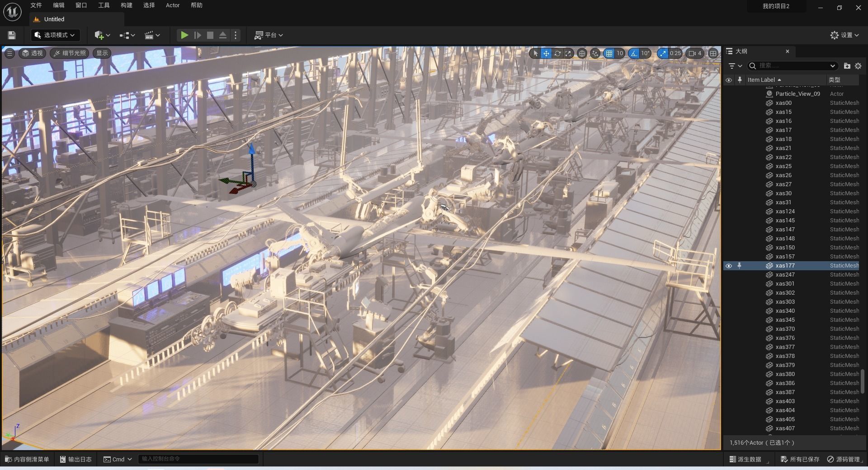The image size is (868, 470).
Task: Toggle scale snapping
Action: [x=663, y=53]
